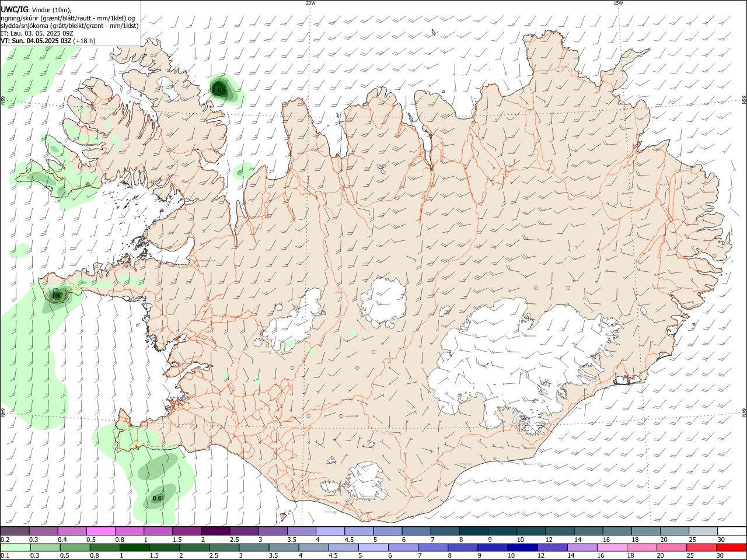Pick upper scale swatch between 0.8 and 1
Image resolution: width=747 pixels, height=560 pixels.
point(129,531)
